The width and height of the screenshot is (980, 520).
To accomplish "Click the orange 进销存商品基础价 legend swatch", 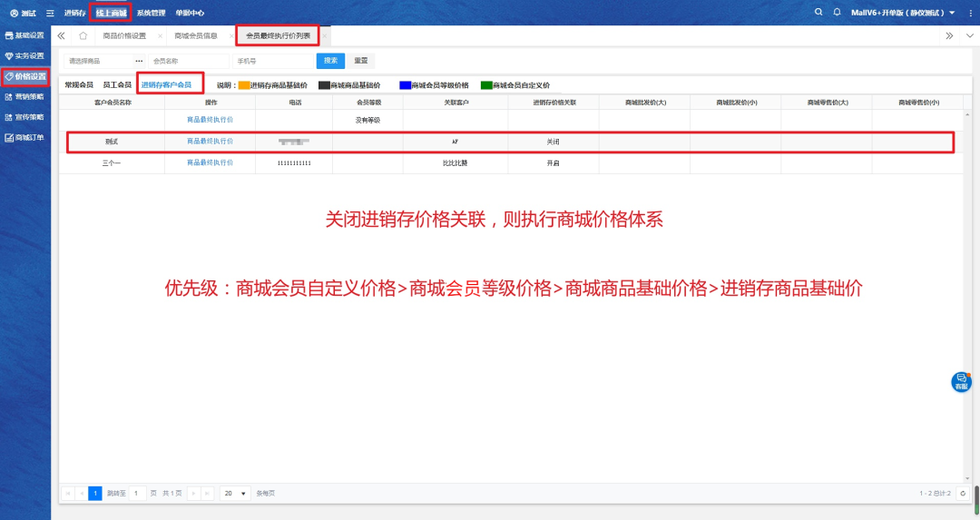I will tap(243, 85).
